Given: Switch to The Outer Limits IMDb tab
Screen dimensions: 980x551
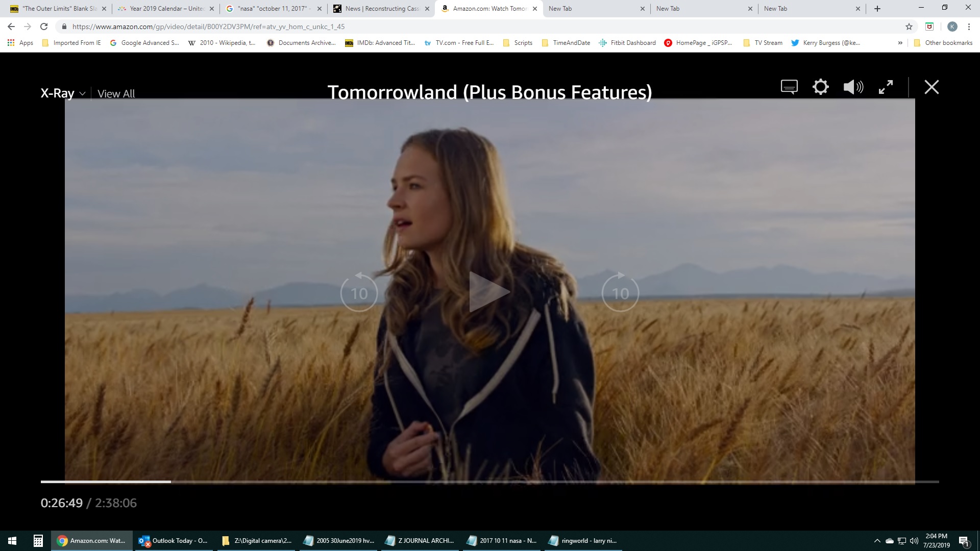Looking at the screenshot, I should 59,9.
